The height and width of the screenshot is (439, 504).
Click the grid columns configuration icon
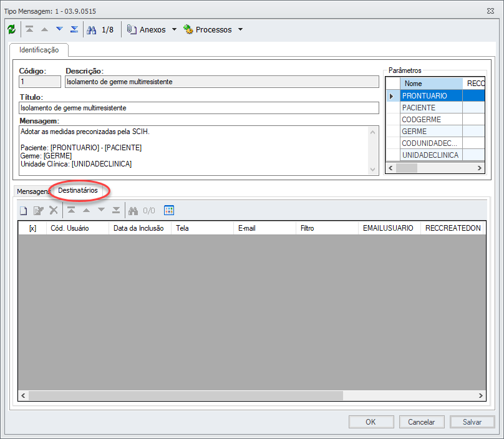coord(169,211)
